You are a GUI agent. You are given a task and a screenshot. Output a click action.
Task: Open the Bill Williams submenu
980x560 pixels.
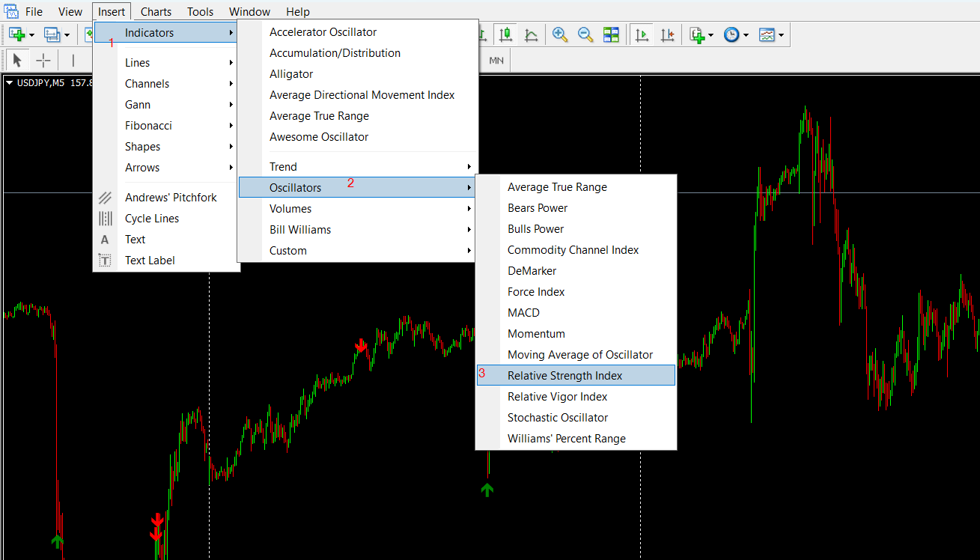point(358,230)
